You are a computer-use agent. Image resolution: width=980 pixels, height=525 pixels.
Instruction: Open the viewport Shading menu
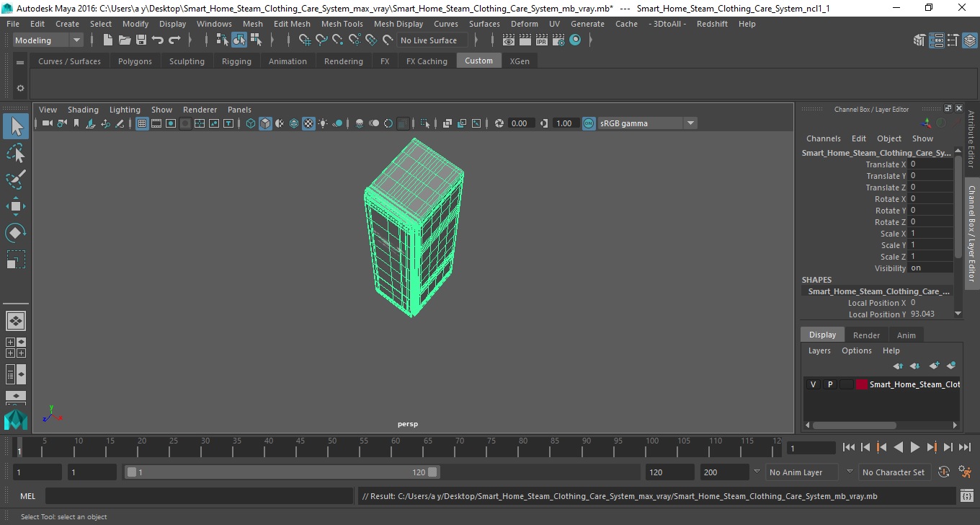83,110
